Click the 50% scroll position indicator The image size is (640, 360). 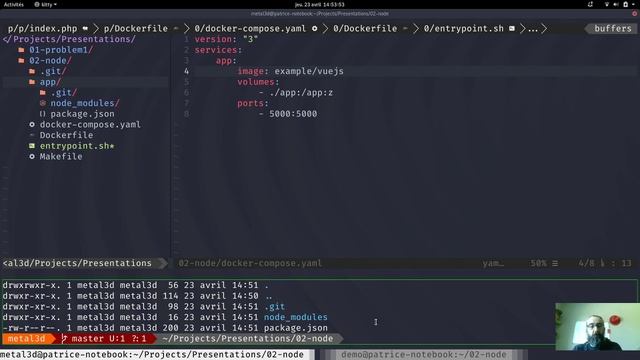[538, 263]
